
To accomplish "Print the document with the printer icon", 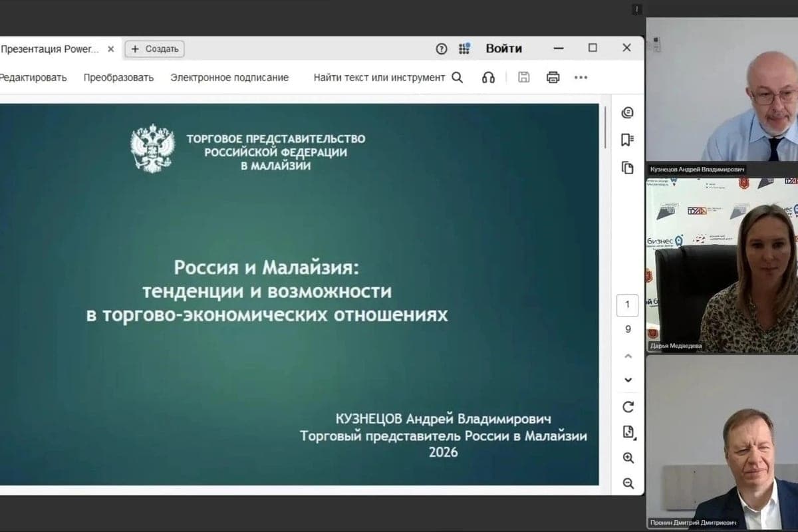I will tap(553, 77).
